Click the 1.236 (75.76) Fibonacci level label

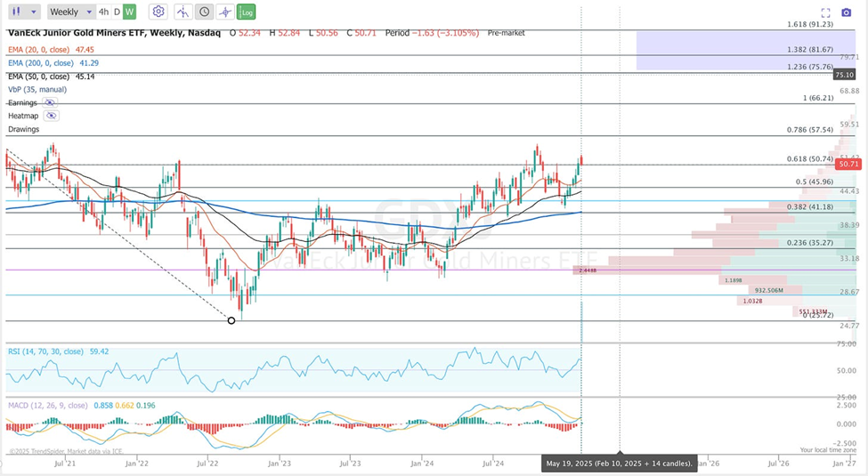pyautogui.click(x=810, y=67)
